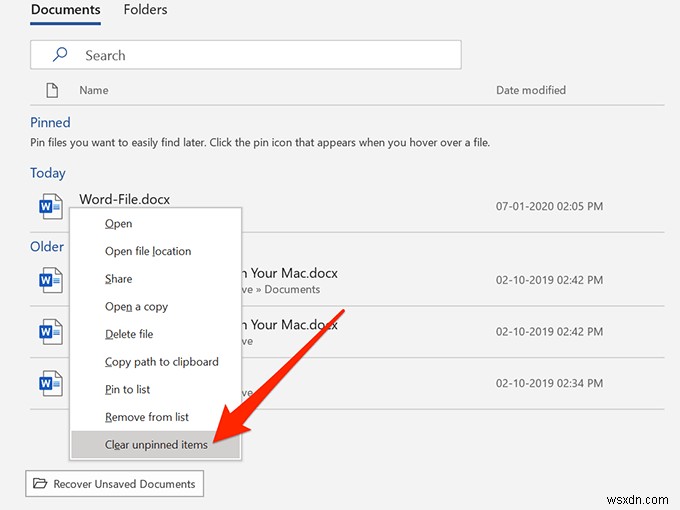Screen dimensions: 680x510
Task: Click Share in the context menu
Action: (x=119, y=279)
